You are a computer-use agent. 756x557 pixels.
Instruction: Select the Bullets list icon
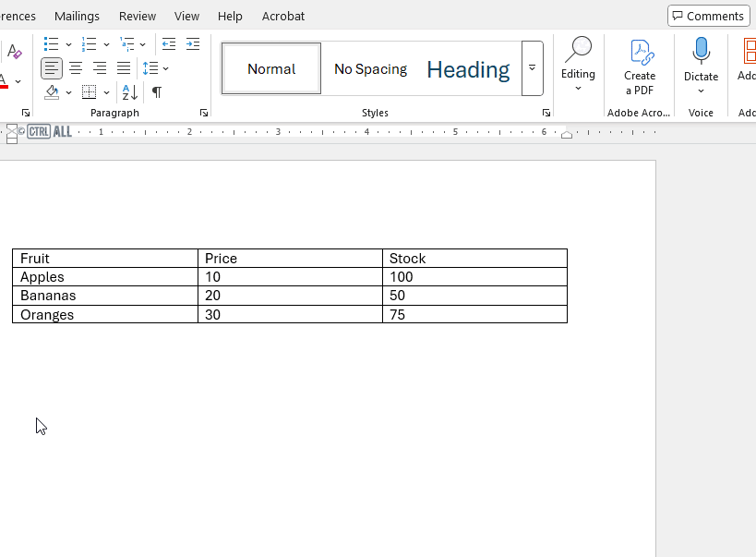(51, 43)
